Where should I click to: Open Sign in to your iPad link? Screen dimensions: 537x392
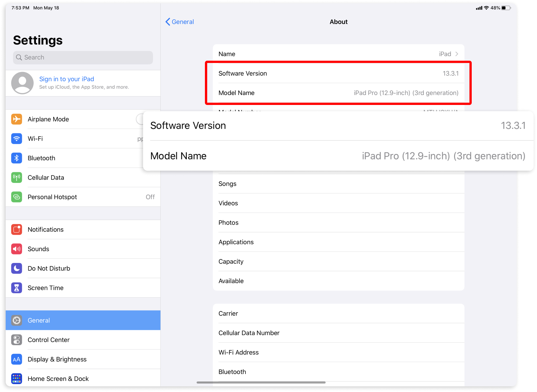[67, 79]
